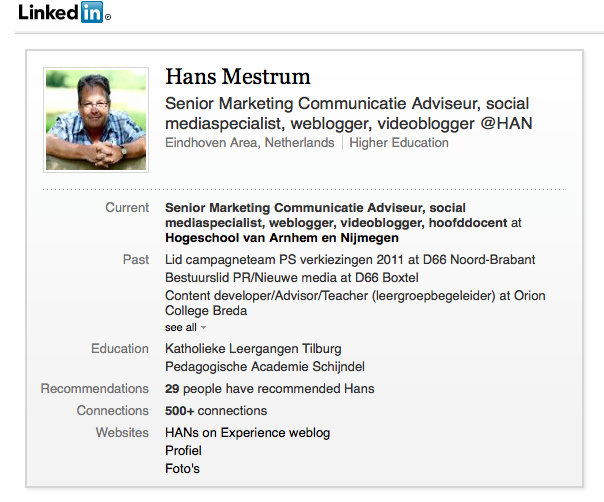Viewport: 604px width, 502px height.
Task: Open the 500+ connections link
Action: click(x=216, y=411)
